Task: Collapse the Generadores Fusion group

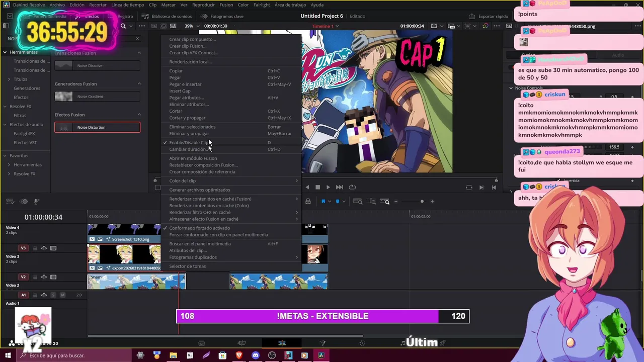Action: click(139, 84)
